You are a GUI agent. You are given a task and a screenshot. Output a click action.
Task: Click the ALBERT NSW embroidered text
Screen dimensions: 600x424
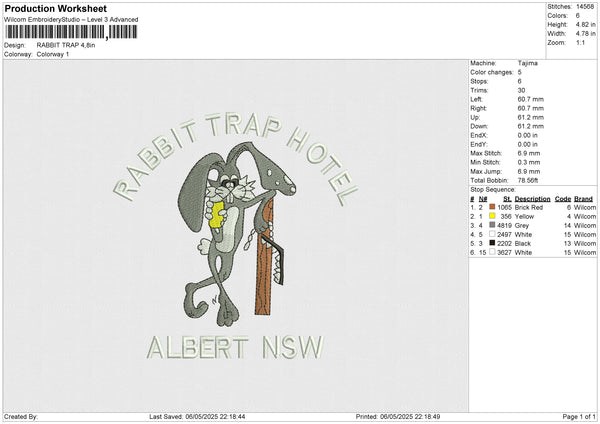coord(235,347)
